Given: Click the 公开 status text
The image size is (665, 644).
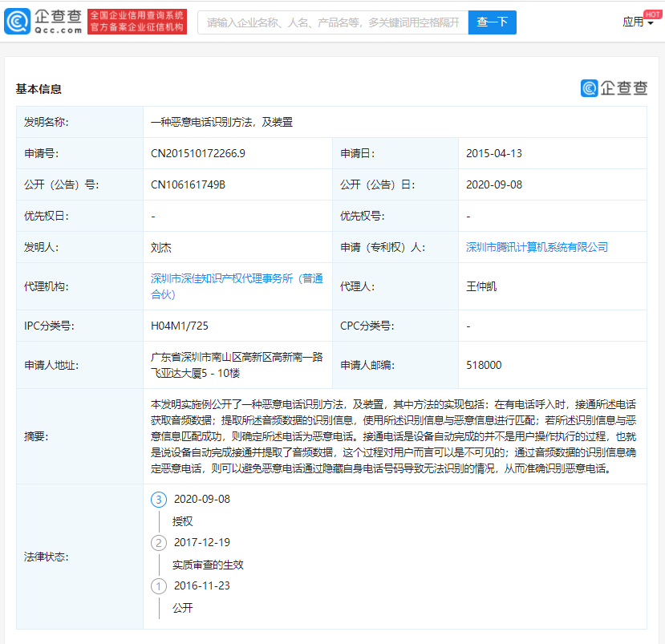Looking at the screenshot, I should click(182, 608).
